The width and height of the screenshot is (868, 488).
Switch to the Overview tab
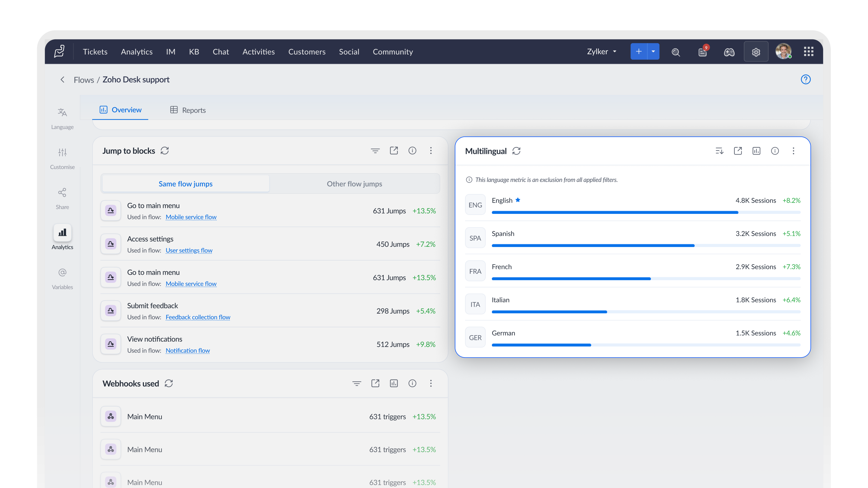coord(120,110)
